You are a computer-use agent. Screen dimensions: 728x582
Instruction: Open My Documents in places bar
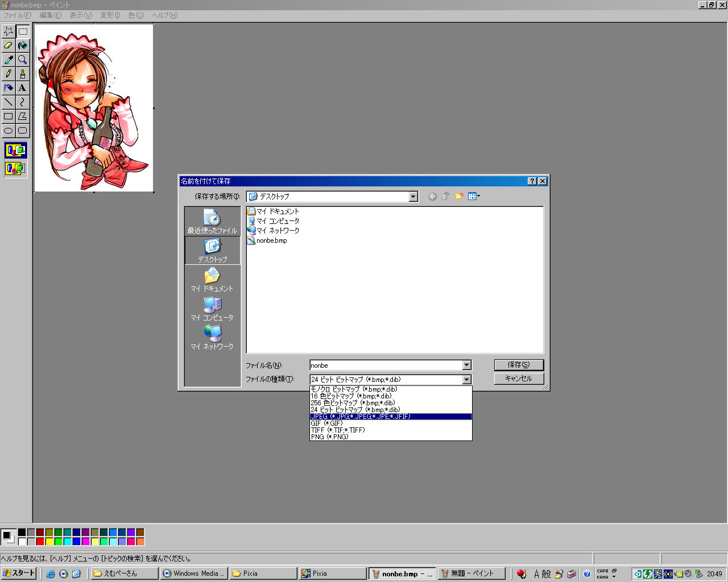click(x=212, y=281)
